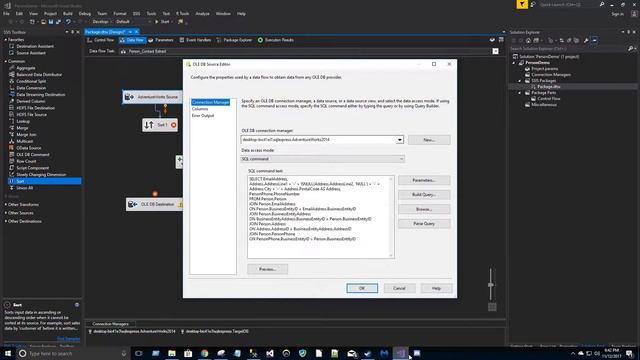Pick the Lookup transform
This screenshot has width=640, height=360.
(x=23, y=121)
